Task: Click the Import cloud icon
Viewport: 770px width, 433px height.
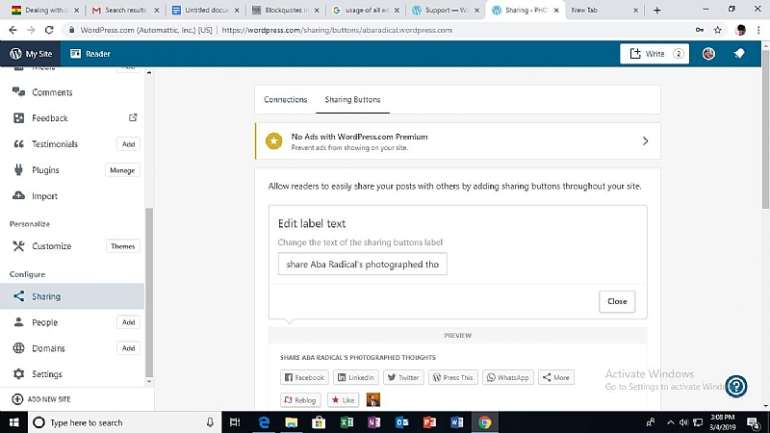Action: (19, 195)
